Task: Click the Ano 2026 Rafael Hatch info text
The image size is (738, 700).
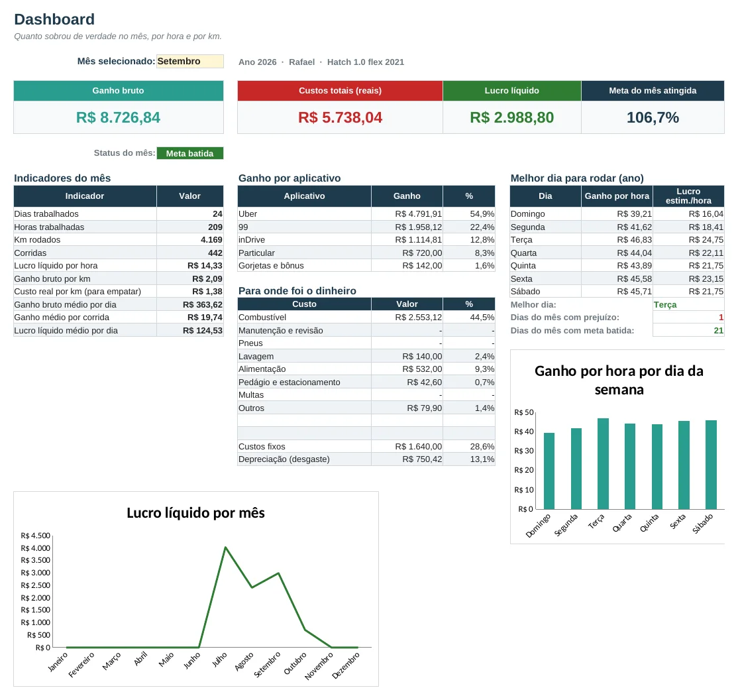Action: click(x=321, y=62)
